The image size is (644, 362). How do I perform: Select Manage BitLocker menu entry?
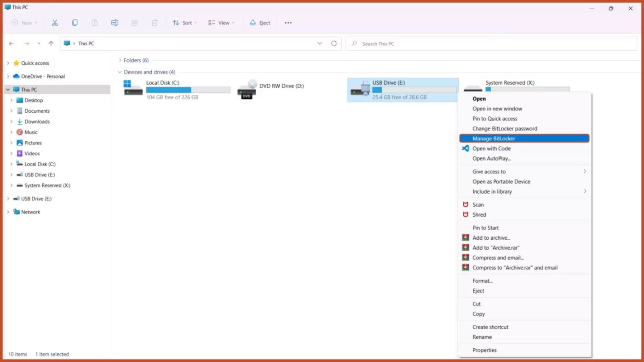pyautogui.click(x=524, y=138)
